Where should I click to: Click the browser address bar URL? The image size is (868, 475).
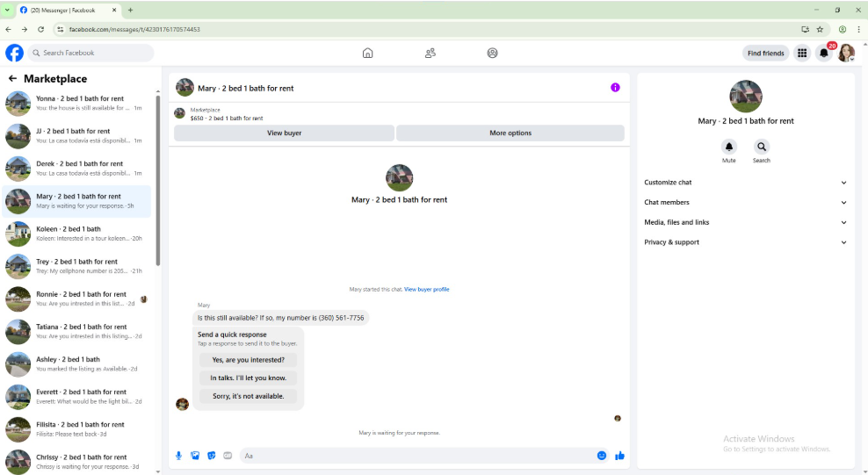point(134,29)
